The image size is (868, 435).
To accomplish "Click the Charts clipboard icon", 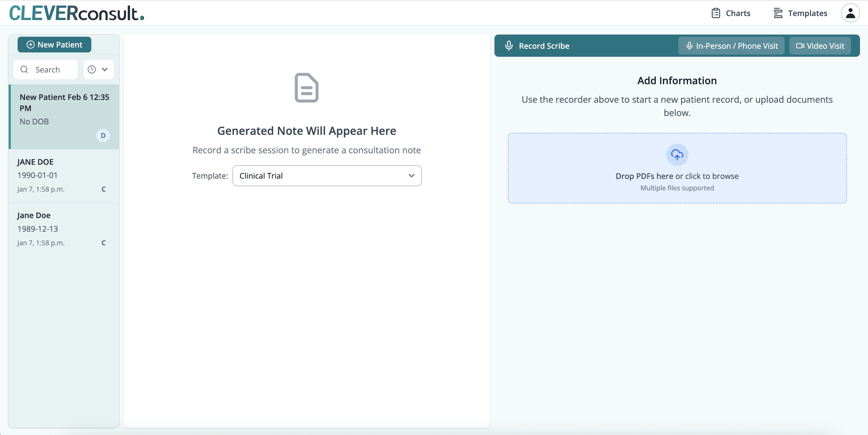I will pos(716,13).
